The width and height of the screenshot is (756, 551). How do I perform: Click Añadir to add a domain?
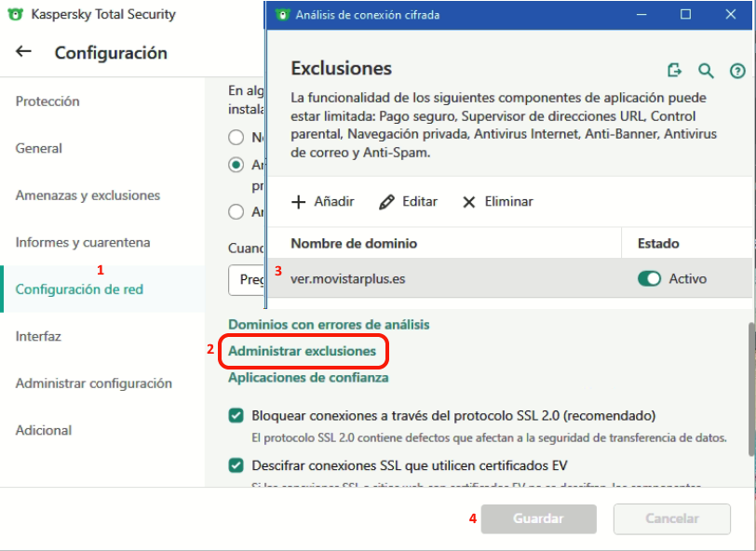coord(323,201)
